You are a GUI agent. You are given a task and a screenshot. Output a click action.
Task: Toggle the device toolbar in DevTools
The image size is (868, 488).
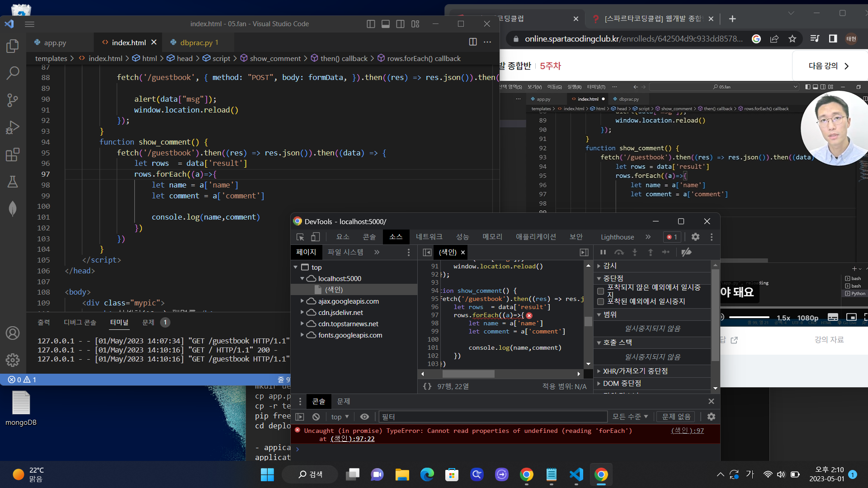[x=316, y=237]
